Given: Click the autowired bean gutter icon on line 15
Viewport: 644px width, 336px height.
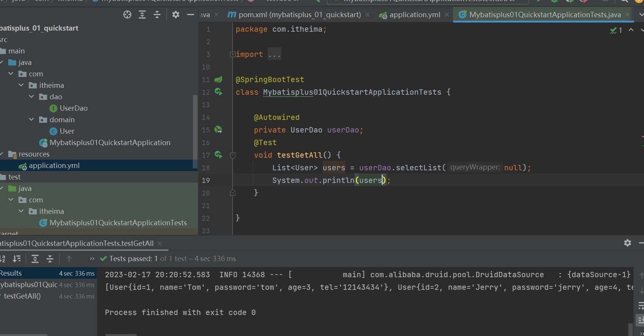Looking at the screenshot, I should point(218,130).
